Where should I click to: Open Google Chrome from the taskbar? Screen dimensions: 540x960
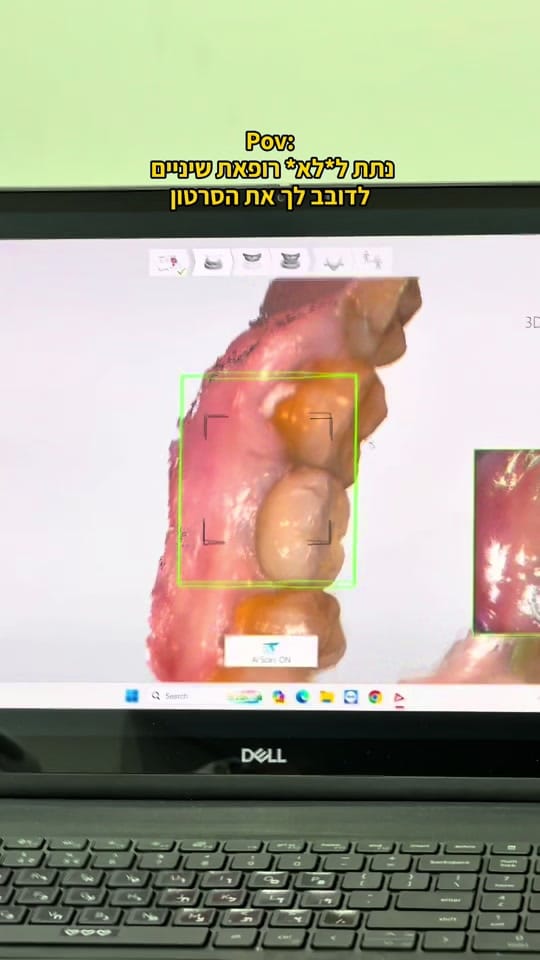375,697
